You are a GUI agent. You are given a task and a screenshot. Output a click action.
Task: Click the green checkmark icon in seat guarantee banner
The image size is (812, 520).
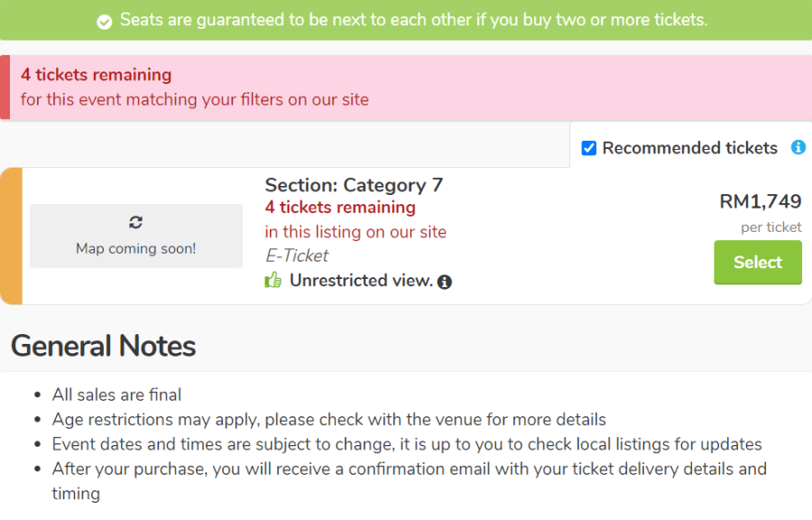pos(104,22)
